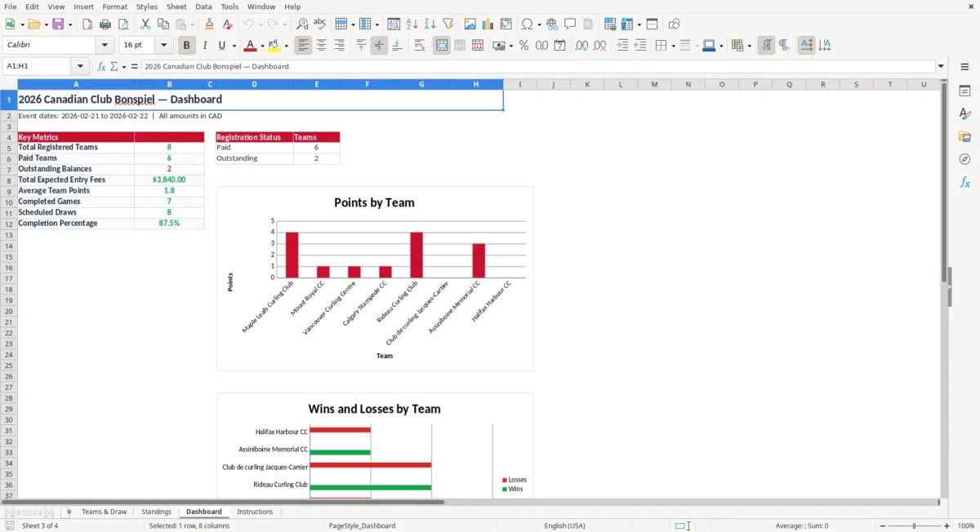Switch to Standings sheet tab

[x=156, y=512]
